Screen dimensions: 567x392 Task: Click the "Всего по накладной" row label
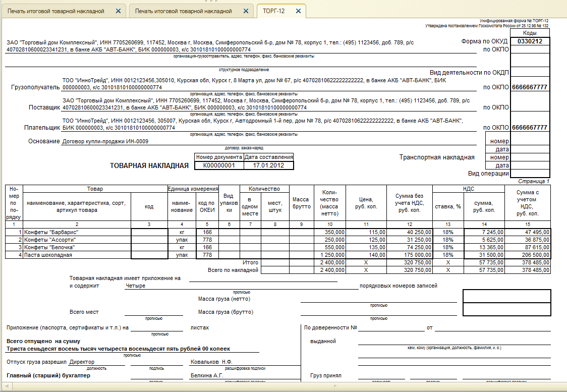click(233, 270)
